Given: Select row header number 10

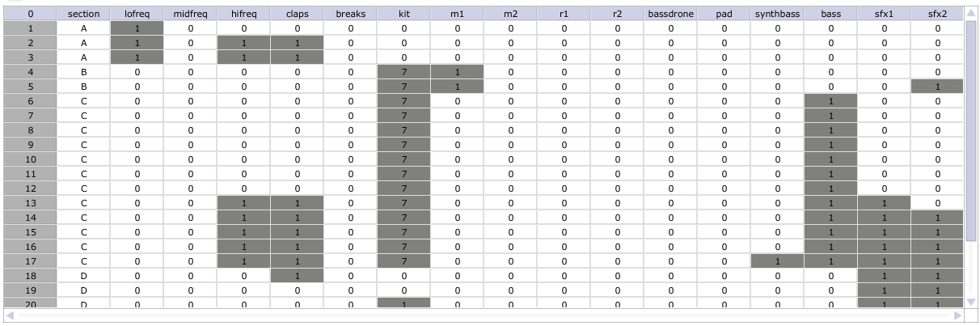Looking at the screenshot, I should tap(31, 159).
